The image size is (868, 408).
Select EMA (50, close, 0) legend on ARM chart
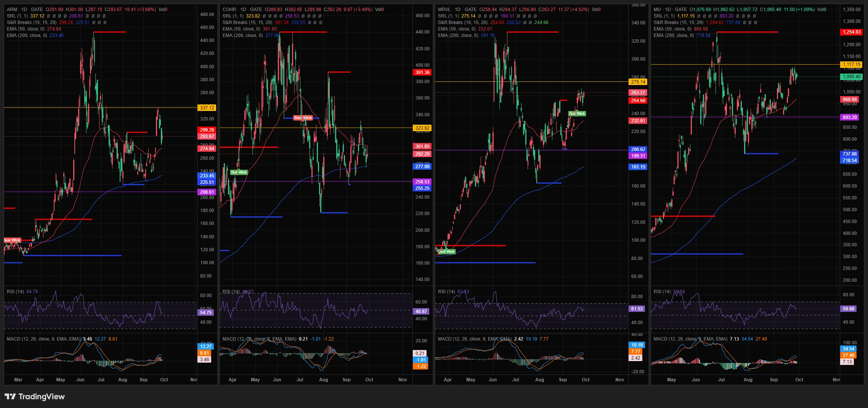coord(26,29)
